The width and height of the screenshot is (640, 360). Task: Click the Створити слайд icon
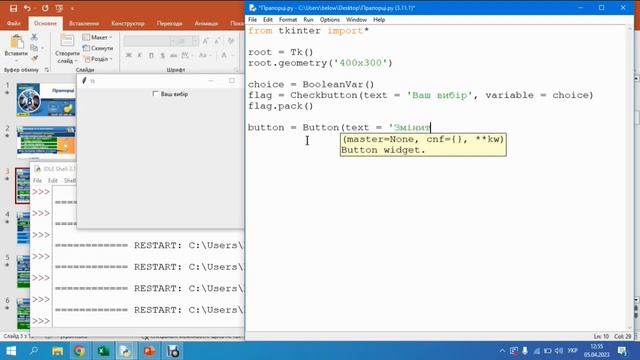(67, 41)
